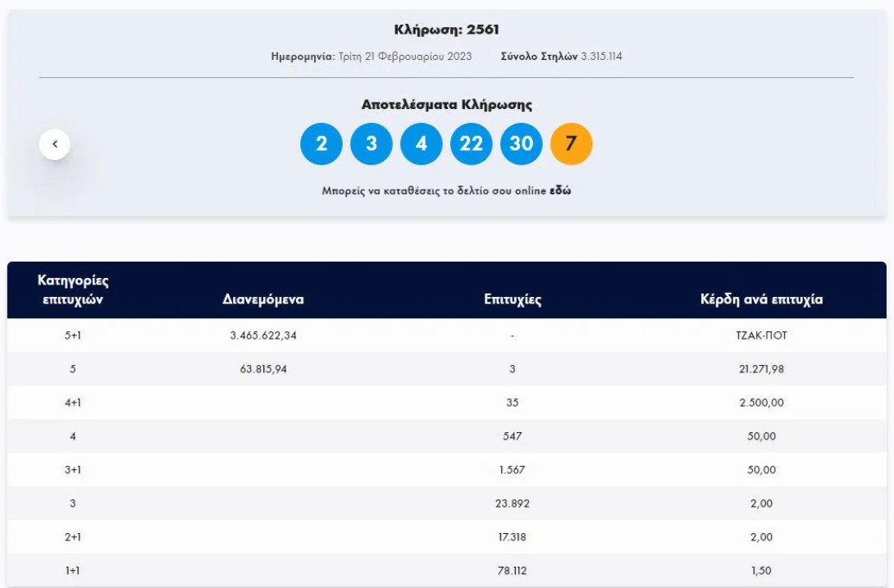Go to the previous draw with the left chevron
Viewport: 894px width, 588px height.
[55, 144]
